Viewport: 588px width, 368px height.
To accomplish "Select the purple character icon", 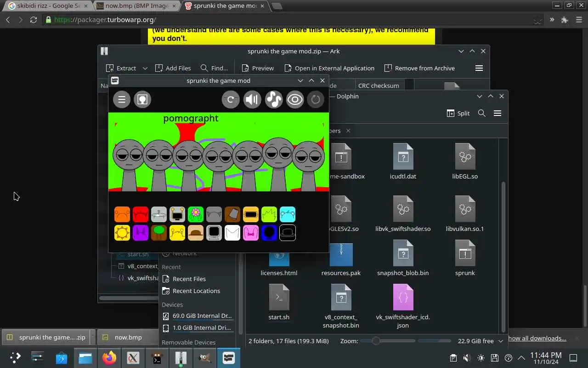I will tap(141, 233).
